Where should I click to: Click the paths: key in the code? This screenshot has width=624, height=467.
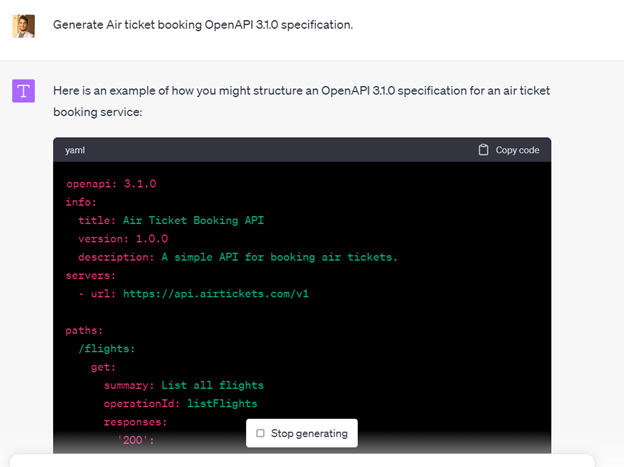click(x=85, y=330)
